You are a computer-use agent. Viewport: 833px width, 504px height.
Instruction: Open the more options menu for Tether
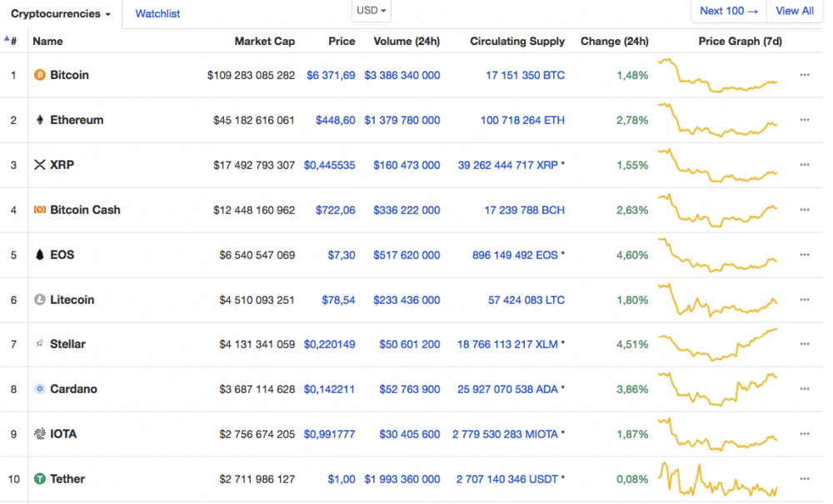(x=805, y=479)
